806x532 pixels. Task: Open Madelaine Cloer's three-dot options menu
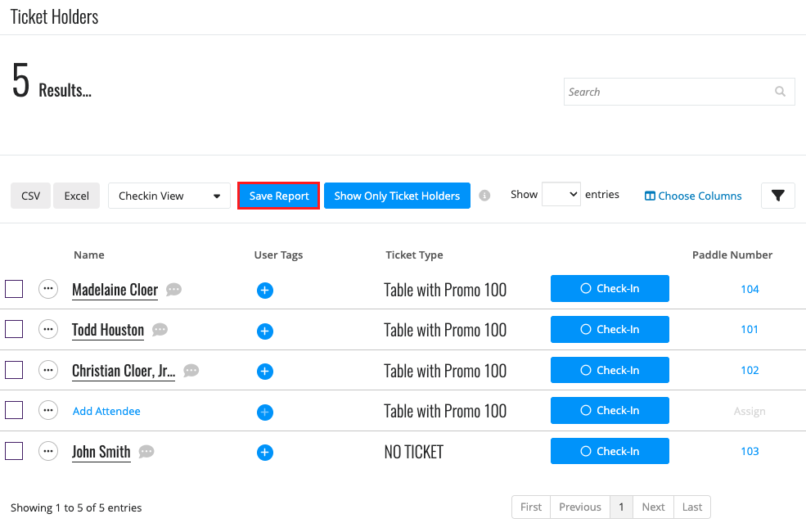pyautogui.click(x=48, y=289)
